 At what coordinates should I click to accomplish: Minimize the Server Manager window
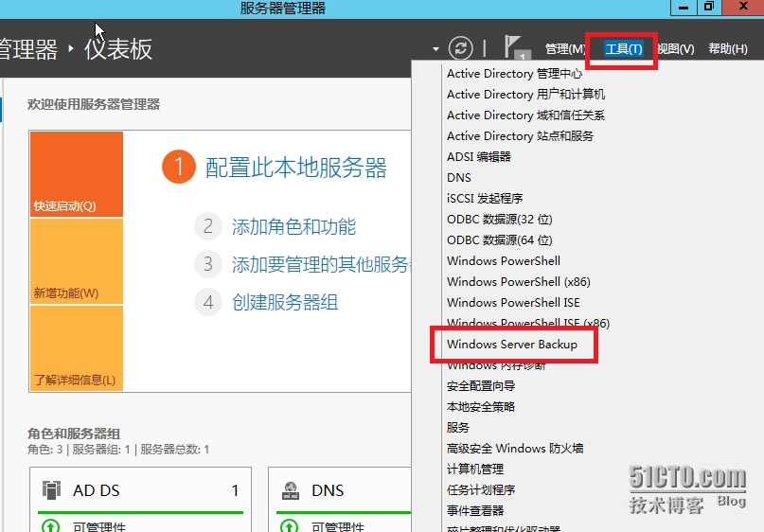[x=684, y=7]
